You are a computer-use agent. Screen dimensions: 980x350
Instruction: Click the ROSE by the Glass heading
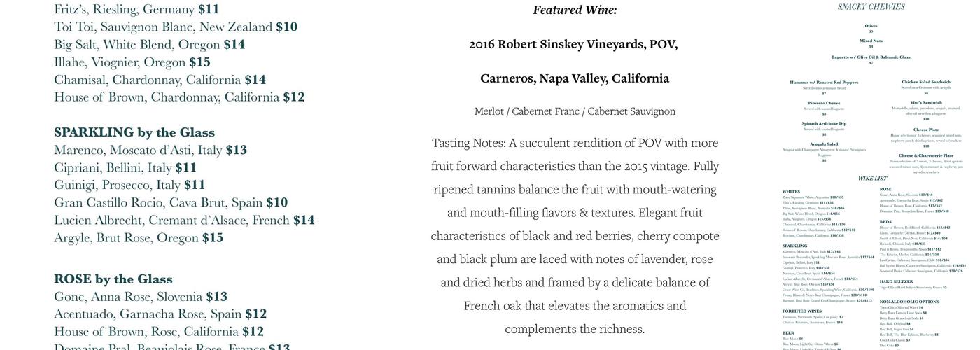tap(113, 279)
